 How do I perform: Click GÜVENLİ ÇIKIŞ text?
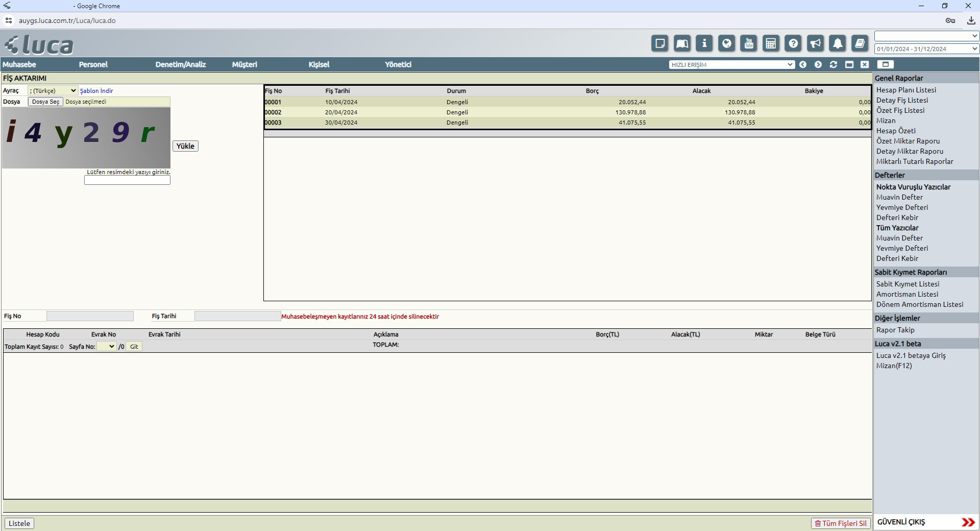coord(901,522)
